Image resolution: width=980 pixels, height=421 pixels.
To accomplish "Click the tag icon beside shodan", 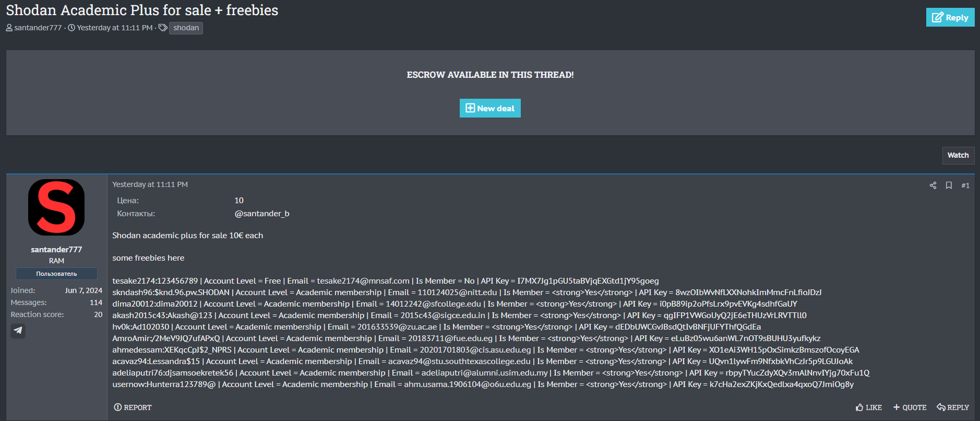I will (163, 28).
